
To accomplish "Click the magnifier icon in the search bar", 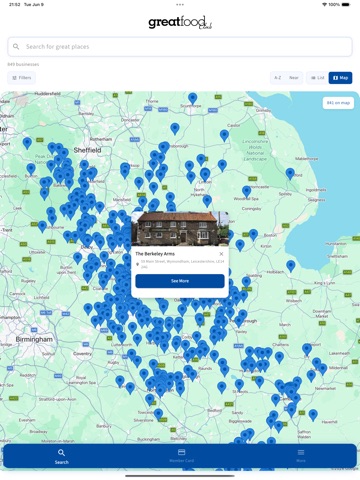I will (16, 46).
